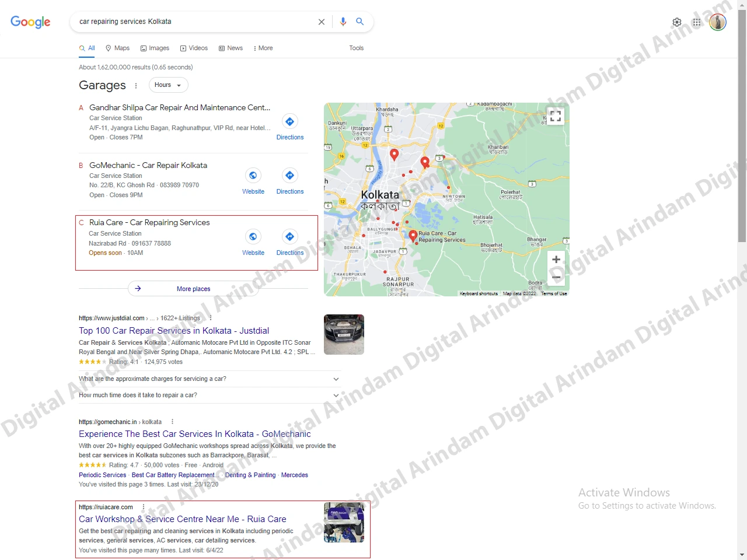Zoom out on the map

556,276
